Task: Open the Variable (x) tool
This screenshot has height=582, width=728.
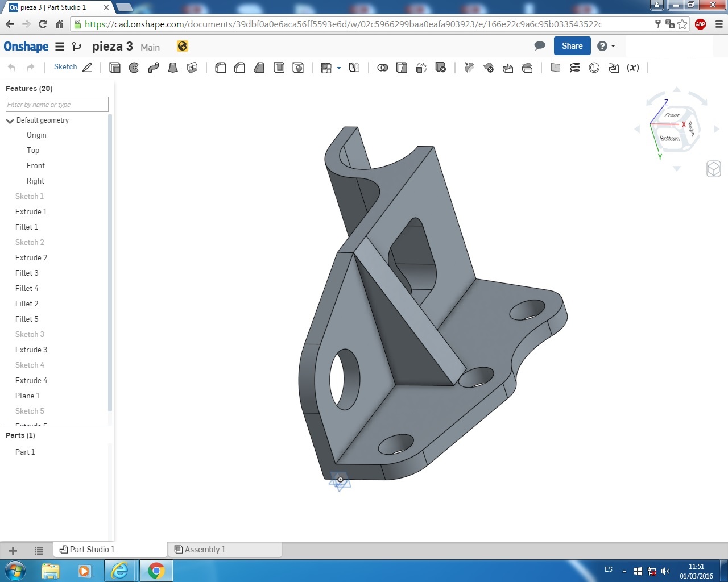Action: [x=633, y=68]
